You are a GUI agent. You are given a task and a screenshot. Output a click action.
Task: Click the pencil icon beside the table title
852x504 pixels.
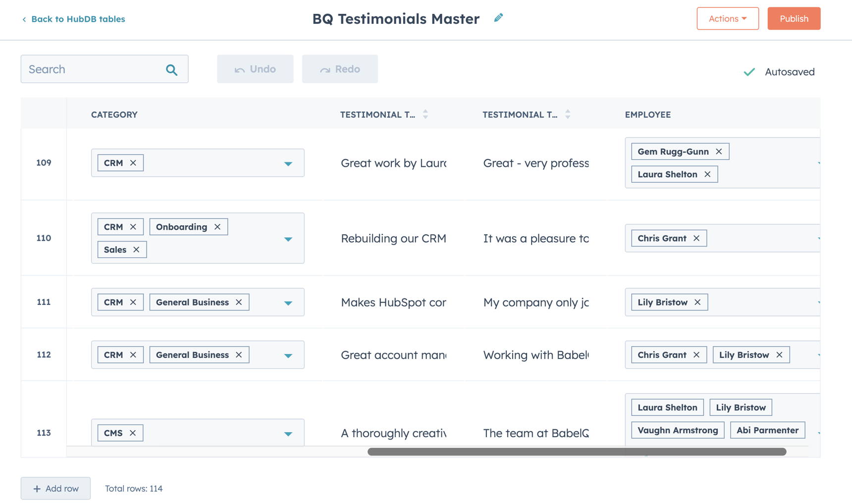point(498,18)
